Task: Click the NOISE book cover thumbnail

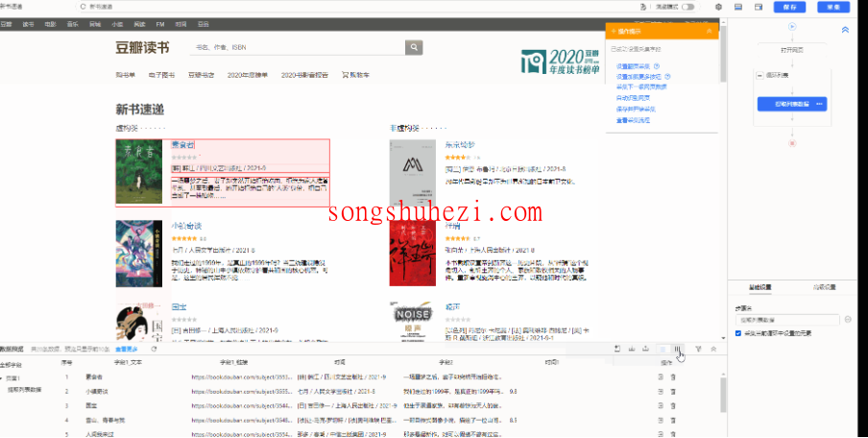Action: [x=411, y=322]
